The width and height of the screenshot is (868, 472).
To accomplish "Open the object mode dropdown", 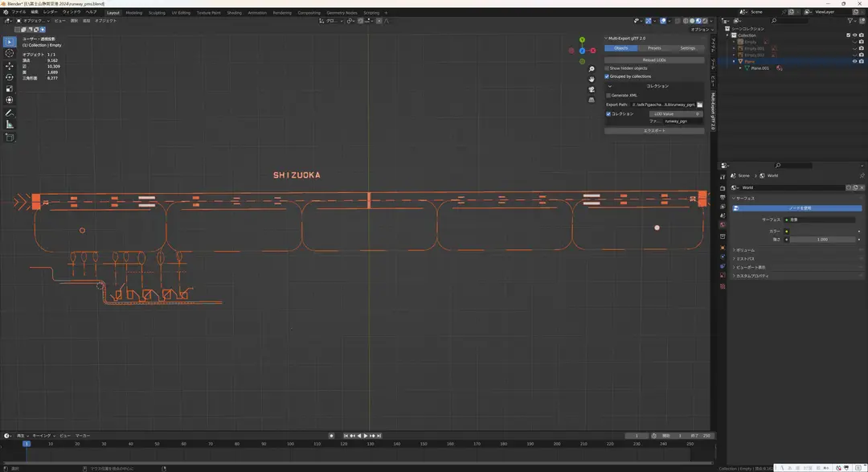I will (33, 21).
